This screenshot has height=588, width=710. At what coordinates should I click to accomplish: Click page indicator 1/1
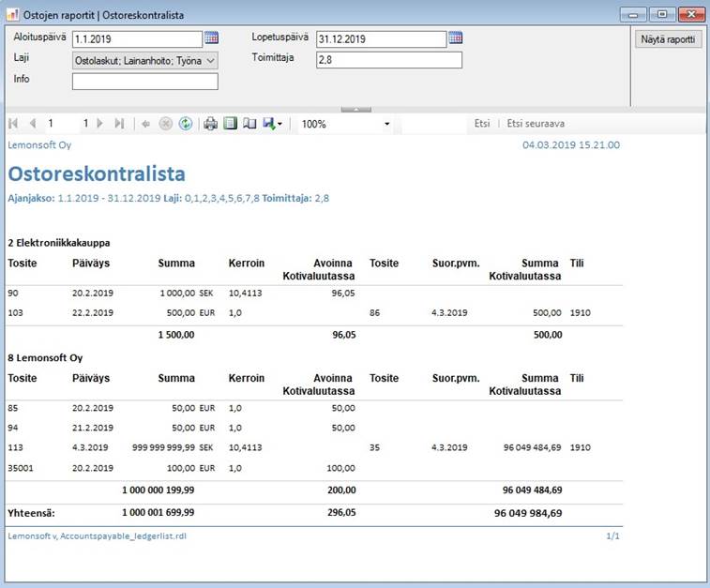612,535
